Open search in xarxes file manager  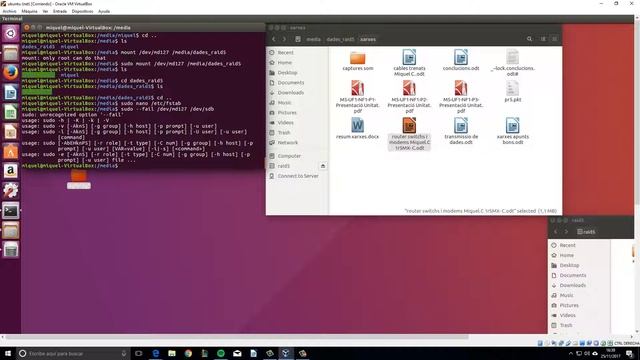[529, 39]
